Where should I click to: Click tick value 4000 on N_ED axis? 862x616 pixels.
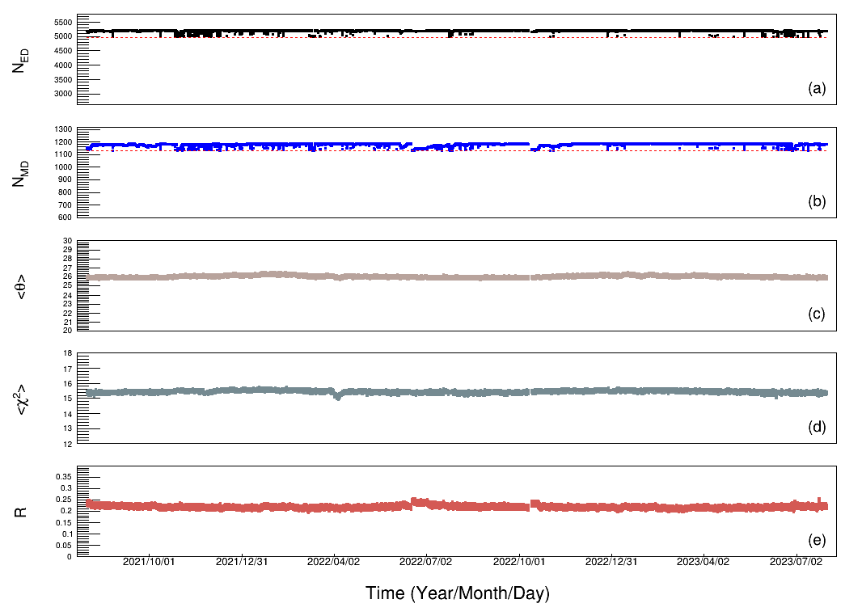[x=63, y=65]
